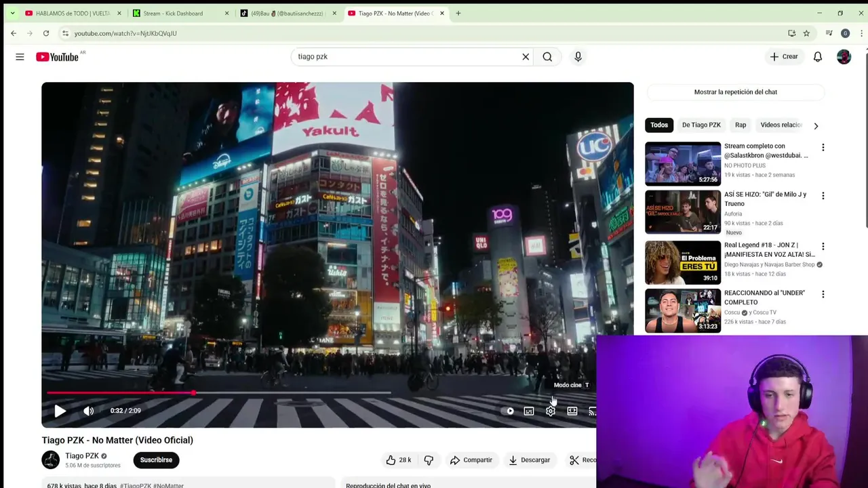Open YouTube notifications bell
This screenshot has height=488, width=868.
coord(818,57)
